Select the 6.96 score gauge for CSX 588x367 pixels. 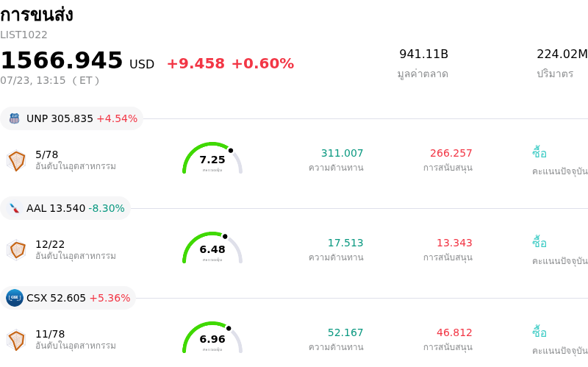tap(212, 338)
